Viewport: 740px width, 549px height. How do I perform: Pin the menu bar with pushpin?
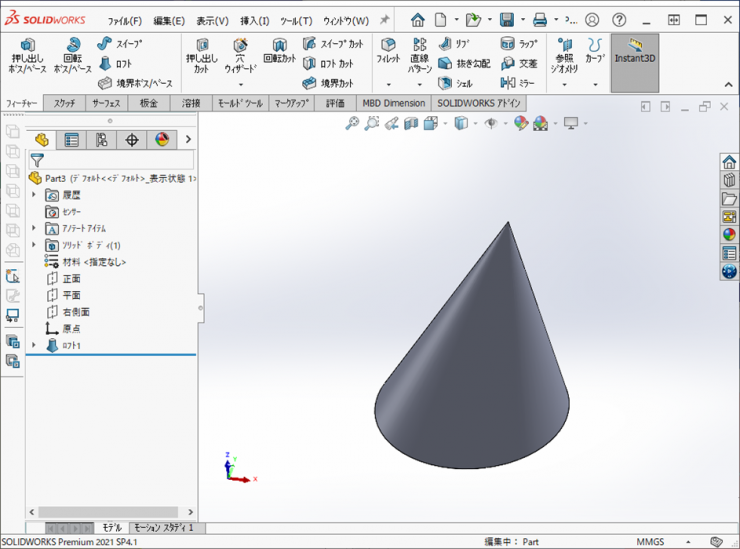384,20
